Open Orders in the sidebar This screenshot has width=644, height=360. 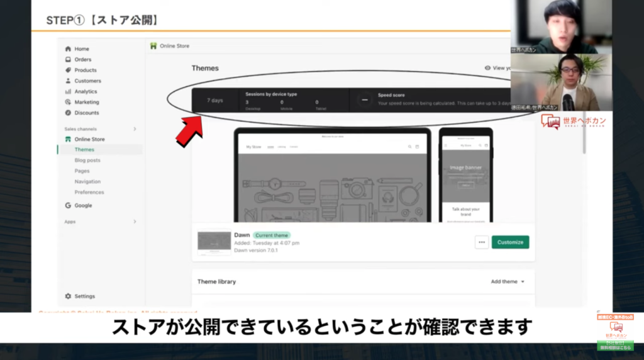point(83,59)
